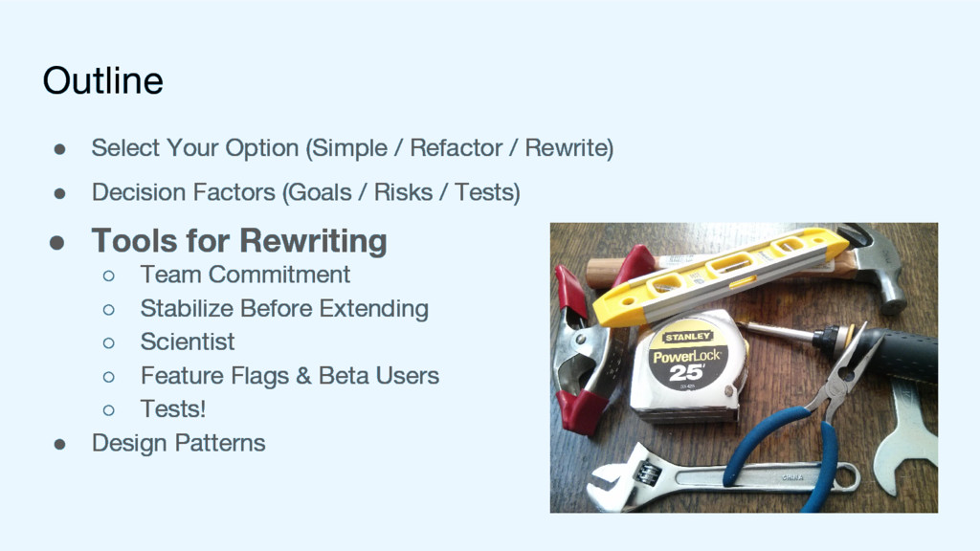
Task: Click the "Scientist" sub-item
Action: [187, 342]
